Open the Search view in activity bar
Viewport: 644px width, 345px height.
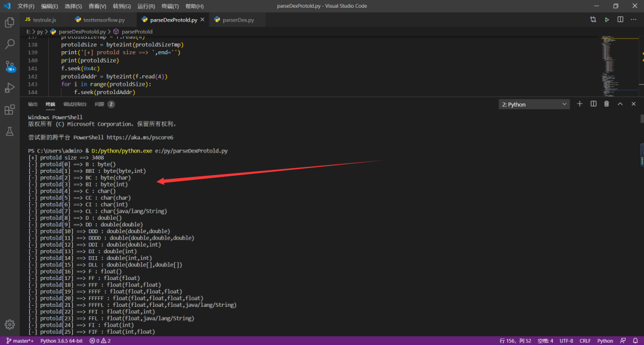pyautogui.click(x=10, y=44)
